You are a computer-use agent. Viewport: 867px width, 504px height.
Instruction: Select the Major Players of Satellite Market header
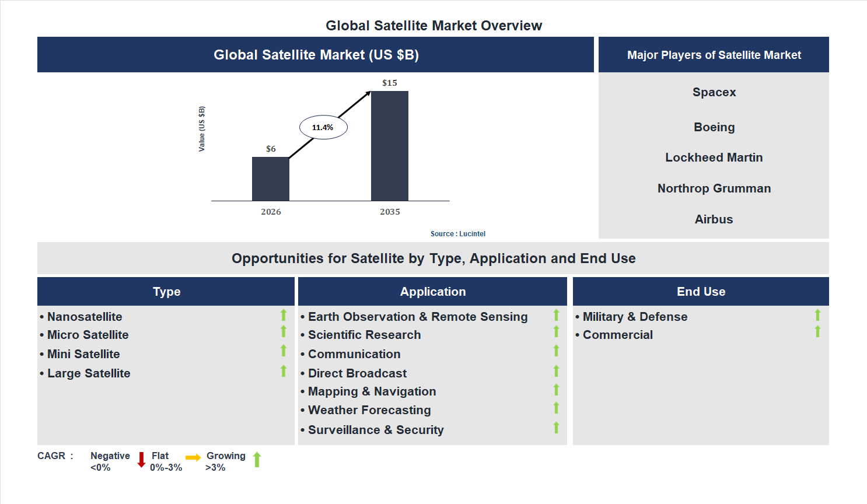click(x=714, y=54)
